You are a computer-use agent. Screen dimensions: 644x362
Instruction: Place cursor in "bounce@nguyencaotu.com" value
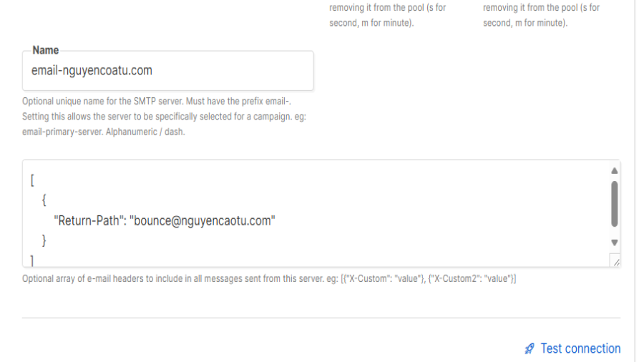(x=202, y=221)
